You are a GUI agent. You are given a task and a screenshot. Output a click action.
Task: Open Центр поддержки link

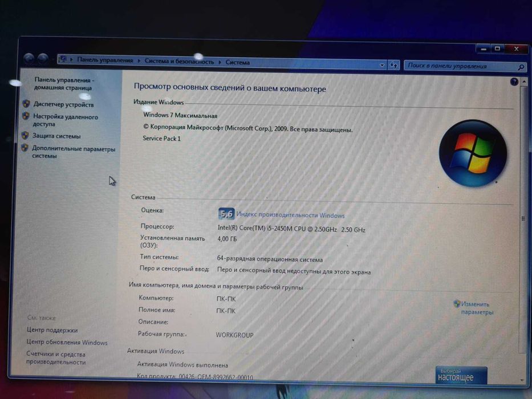[x=52, y=330]
